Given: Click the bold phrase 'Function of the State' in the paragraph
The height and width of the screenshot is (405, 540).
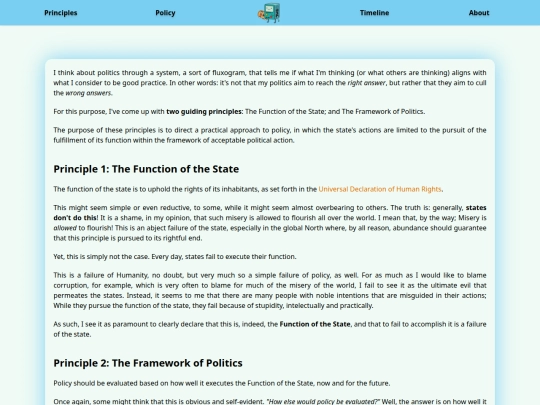Looking at the screenshot, I should pos(315,324).
